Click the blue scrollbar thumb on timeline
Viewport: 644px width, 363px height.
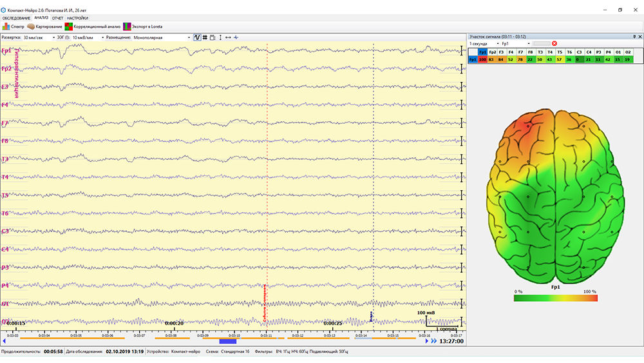click(228, 341)
